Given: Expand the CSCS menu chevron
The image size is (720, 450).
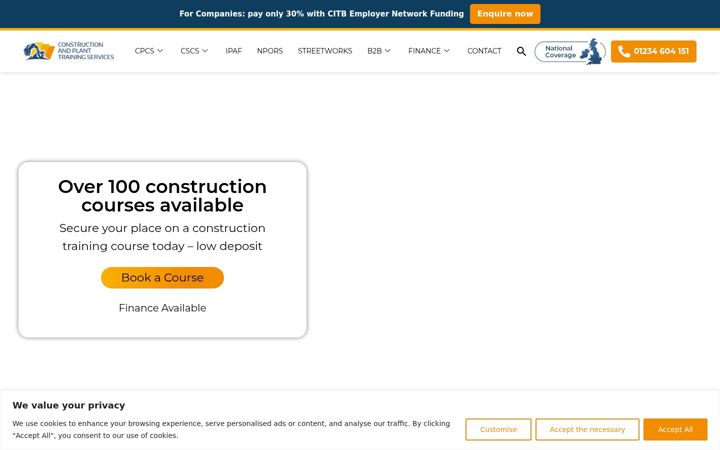Looking at the screenshot, I should 205,51.
